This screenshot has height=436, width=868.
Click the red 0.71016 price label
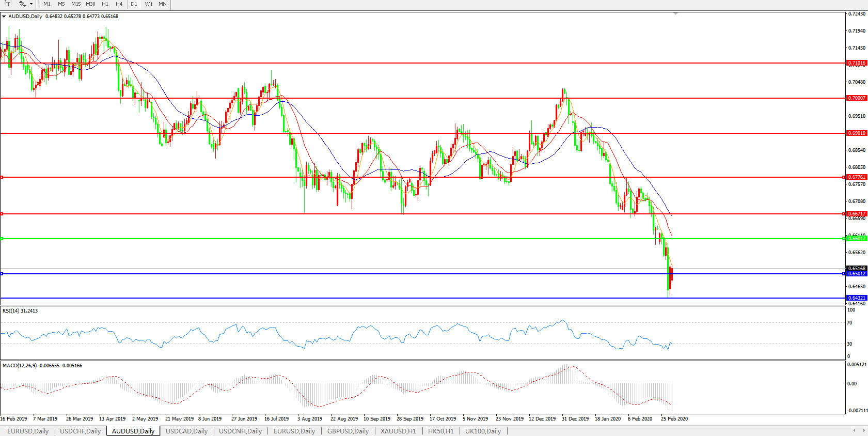point(857,63)
